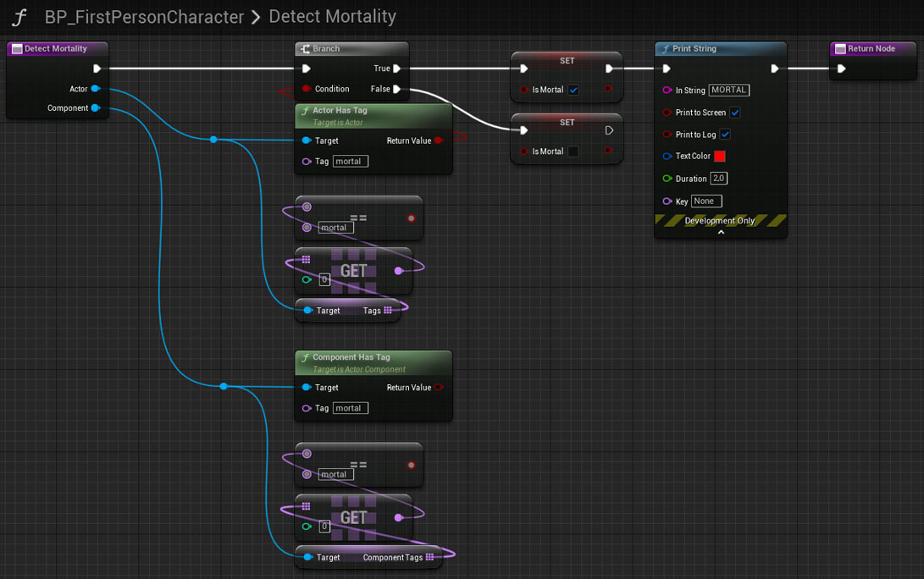
Task: Click the Print String Duration pin
Action: click(x=667, y=179)
